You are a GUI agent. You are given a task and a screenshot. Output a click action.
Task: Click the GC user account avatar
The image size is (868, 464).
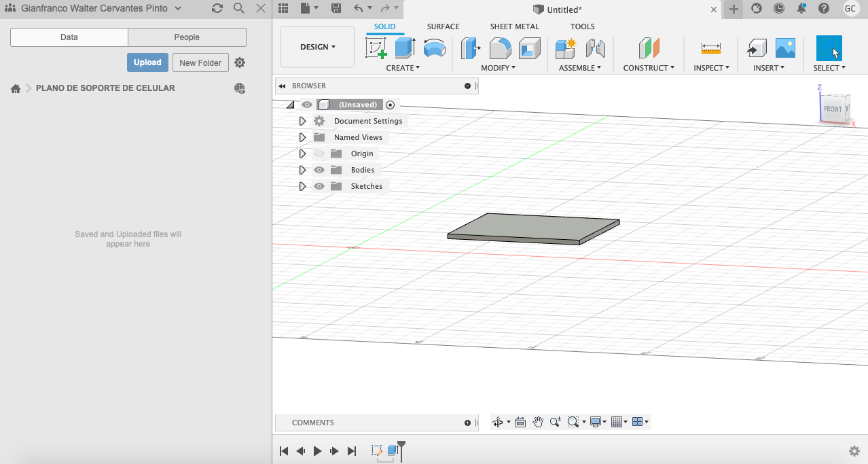click(x=850, y=9)
